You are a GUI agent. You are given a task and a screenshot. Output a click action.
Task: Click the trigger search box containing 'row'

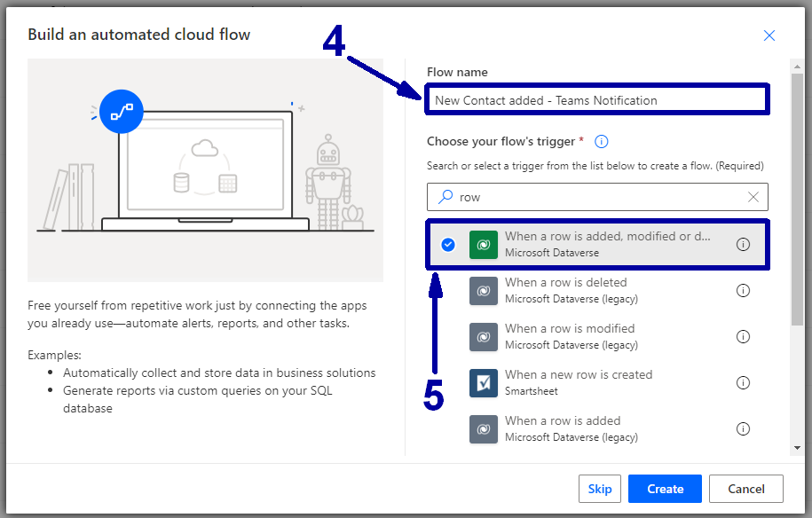pos(597,197)
